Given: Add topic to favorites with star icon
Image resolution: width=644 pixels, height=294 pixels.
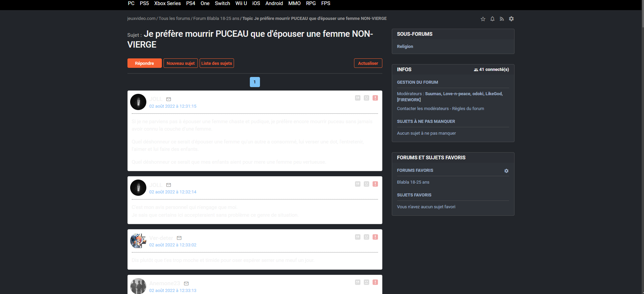Looking at the screenshot, I should click(483, 19).
